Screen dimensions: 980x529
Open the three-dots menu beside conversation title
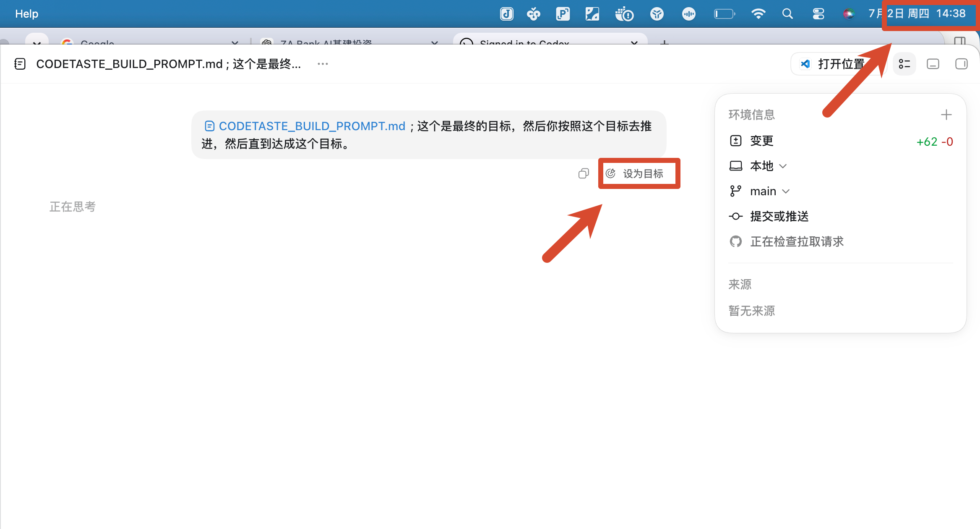coord(323,64)
